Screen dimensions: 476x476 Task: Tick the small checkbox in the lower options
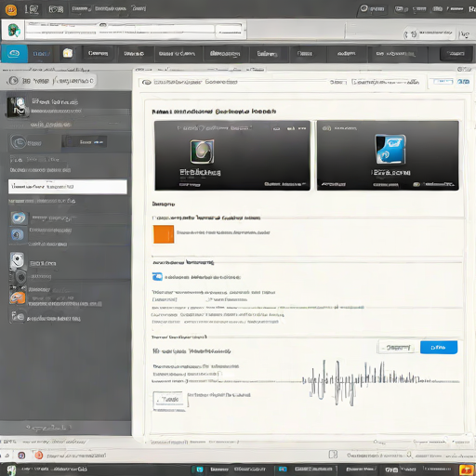219,374
